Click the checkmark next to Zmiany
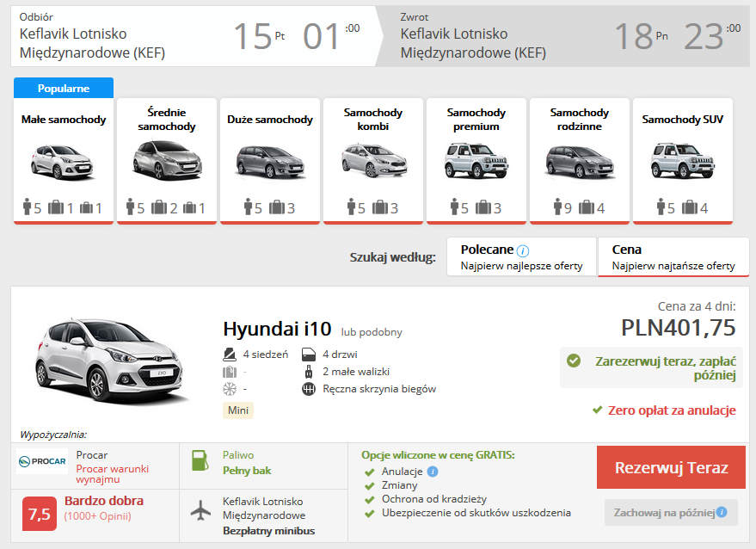Viewport: 756px width, 549px height. point(369,486)
